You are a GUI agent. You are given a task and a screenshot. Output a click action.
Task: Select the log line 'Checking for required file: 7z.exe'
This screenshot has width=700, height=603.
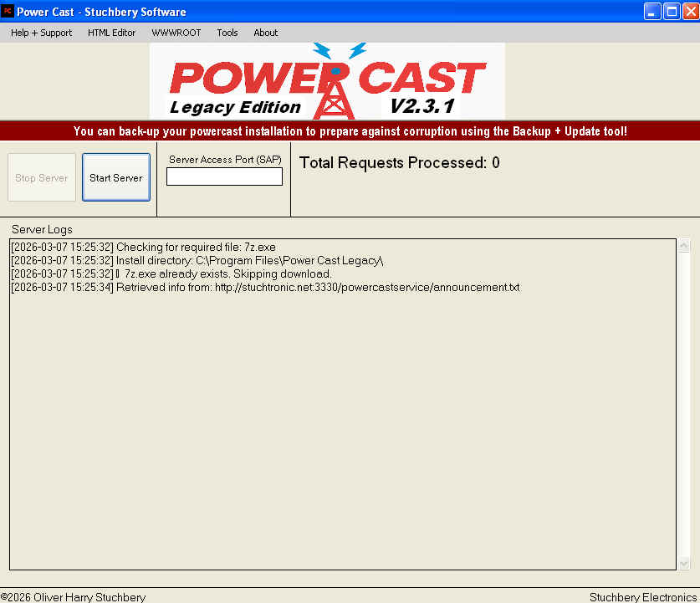(x=143, y=248)
